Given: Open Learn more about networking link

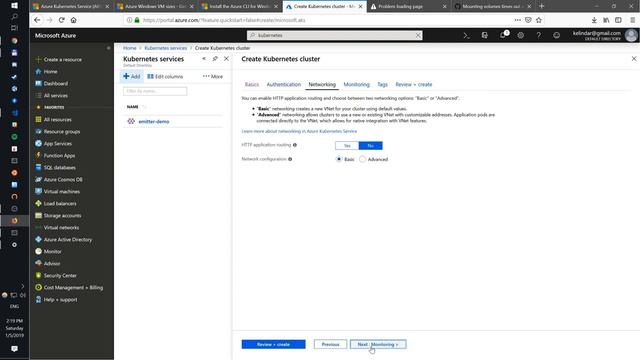Looking at the screenshot, I should (299, 131).
